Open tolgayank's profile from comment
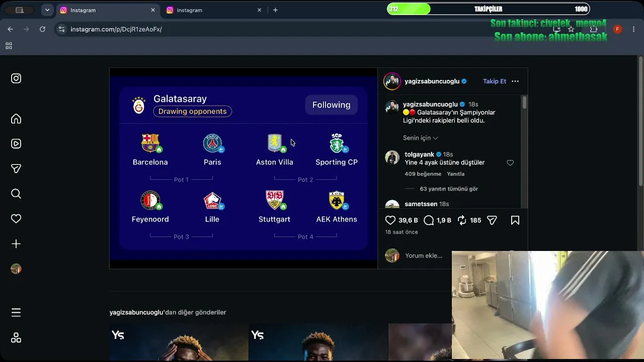 tap(420, 154)
